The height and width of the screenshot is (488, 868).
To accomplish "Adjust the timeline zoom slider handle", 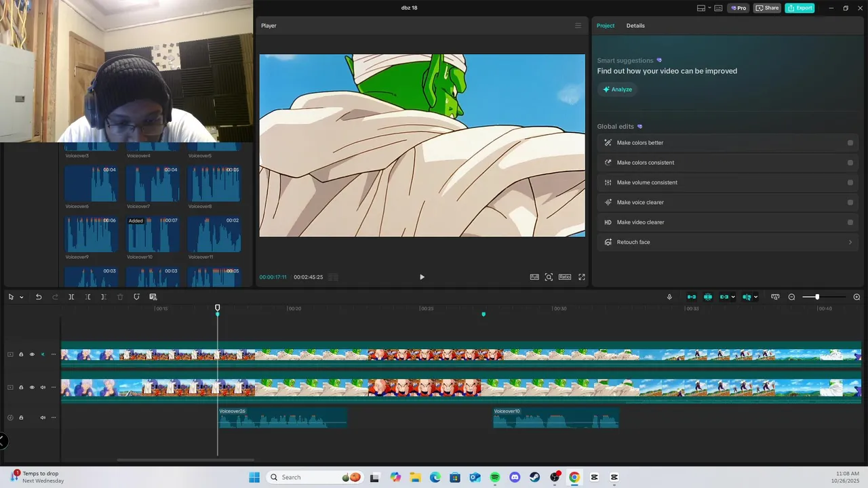I will pos(817,297).
